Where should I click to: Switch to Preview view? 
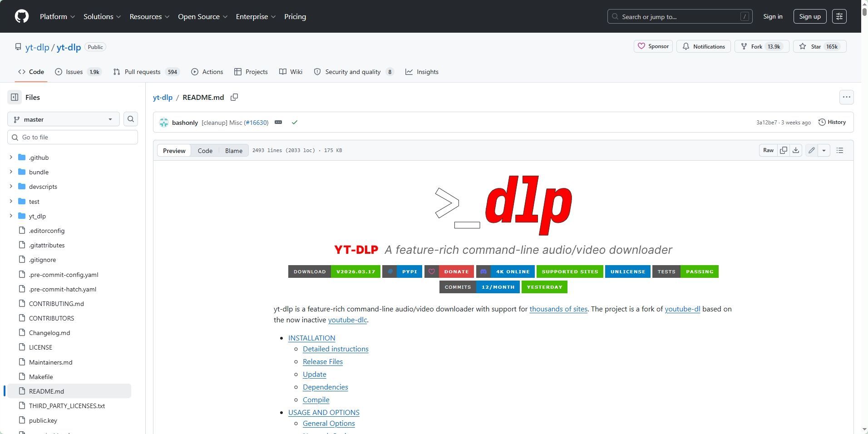174,151
